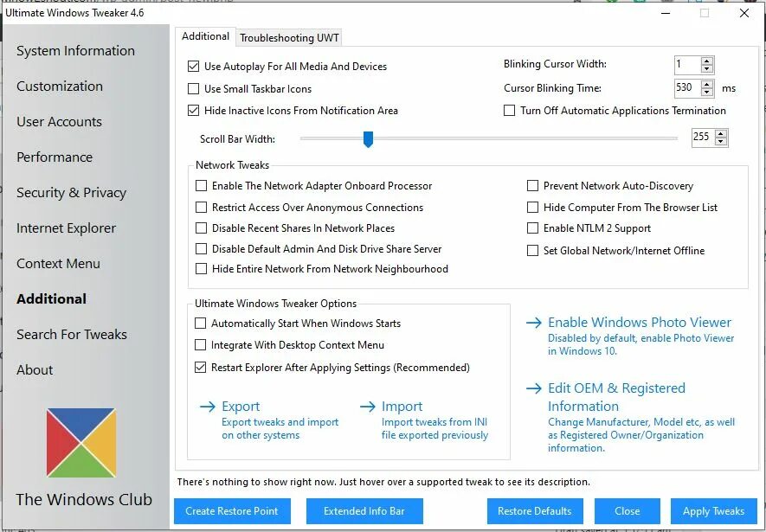Decrease Cursor Blinking Time with down arrow
766x532 pixels.
click(x=707, y=92)
